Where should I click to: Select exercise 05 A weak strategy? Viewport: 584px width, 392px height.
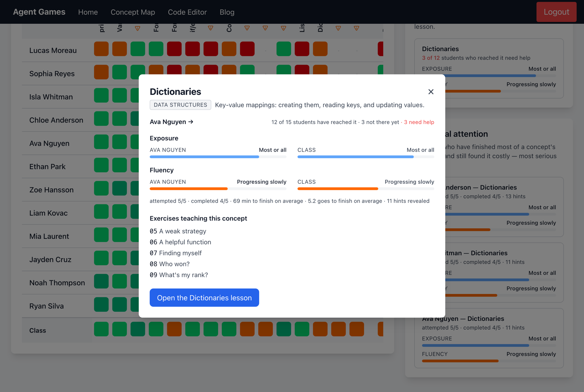pos(178,231)
